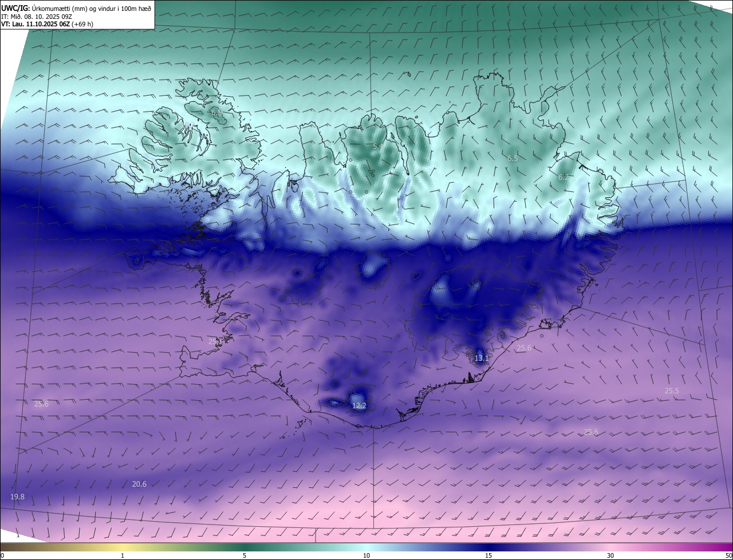Click the 25.1 value label on the map

tap(215, 341)
